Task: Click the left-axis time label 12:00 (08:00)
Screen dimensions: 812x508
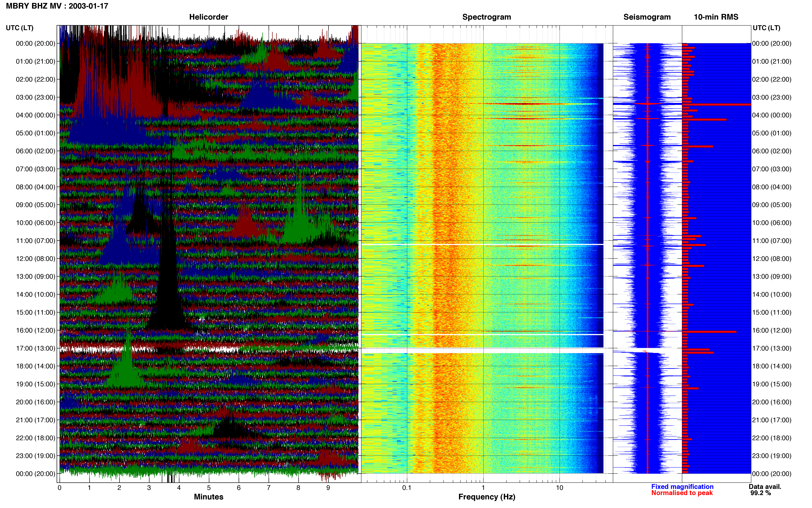Action: (36, 259)
